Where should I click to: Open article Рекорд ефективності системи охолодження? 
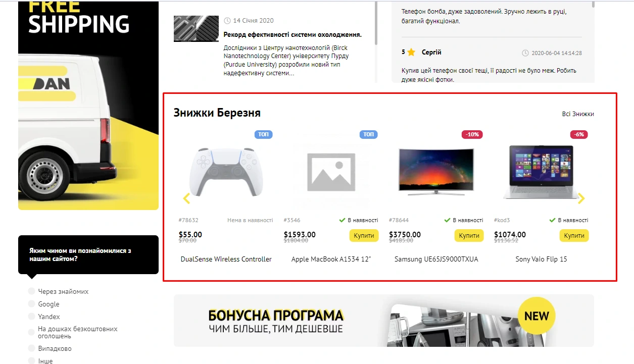(x=292, y=35)
